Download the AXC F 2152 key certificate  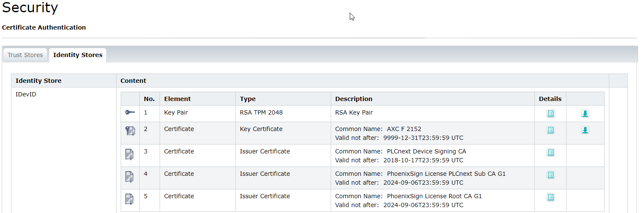585,130
